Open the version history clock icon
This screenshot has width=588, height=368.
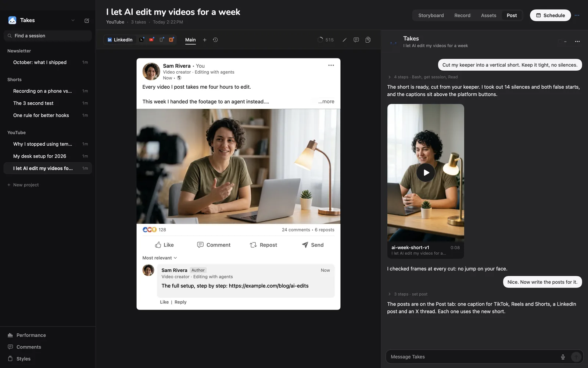coord(215,40)
